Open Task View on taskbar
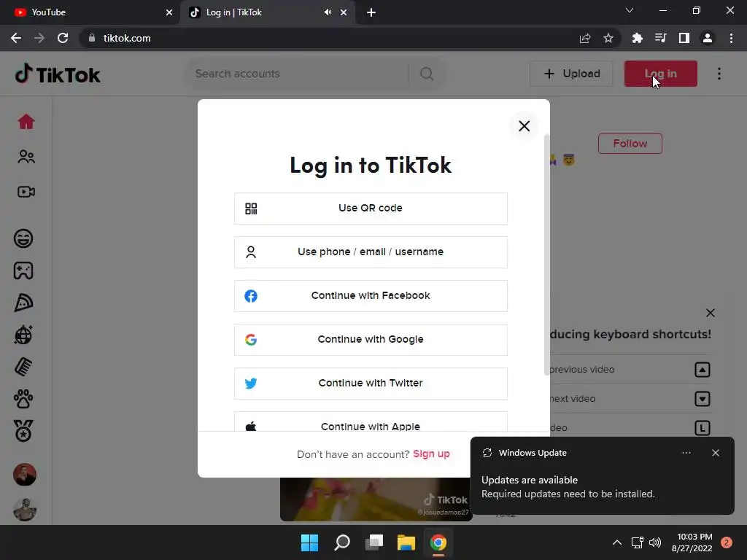Viewport: 747px width, 560px height. pos(374,542)
